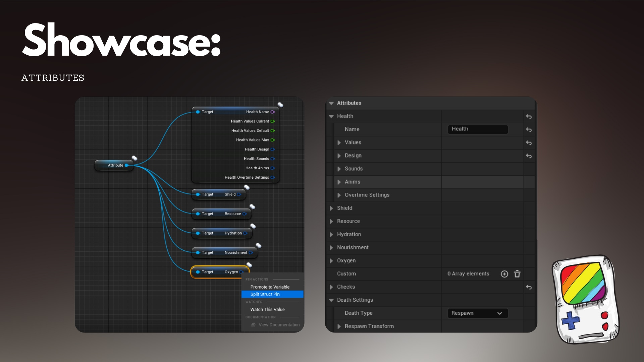Click the add array element plus icon
This screenshot has width=644, height=362.
tap(504, 274)
